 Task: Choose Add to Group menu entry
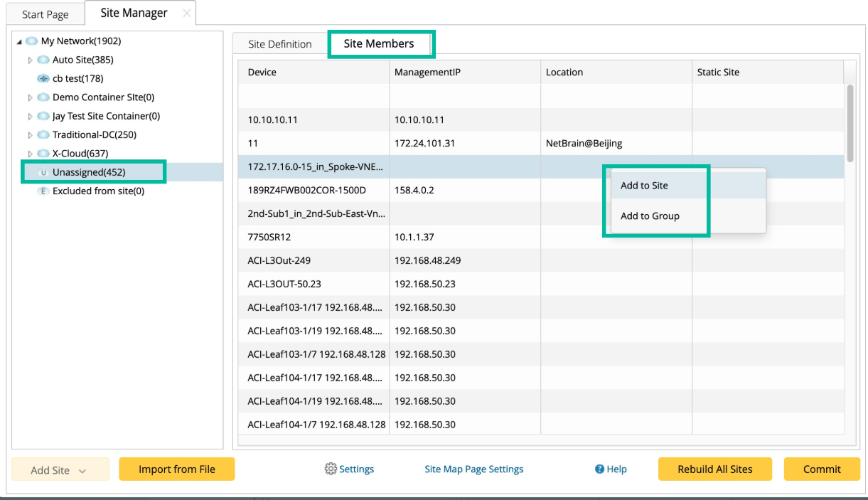(650, 216)
